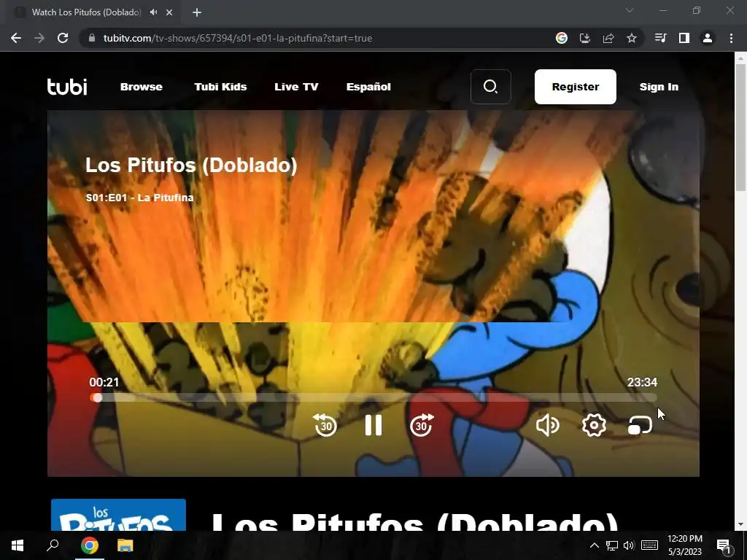Viewport: 747px width, 560px height.
Task: Open Live TV page
Action: pyautogui.click(x=296, y=87)
